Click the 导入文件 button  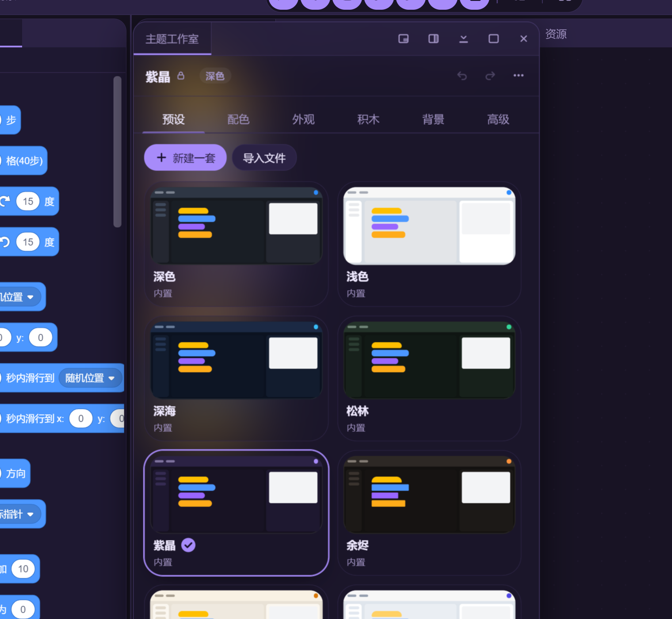pos(264,158)
